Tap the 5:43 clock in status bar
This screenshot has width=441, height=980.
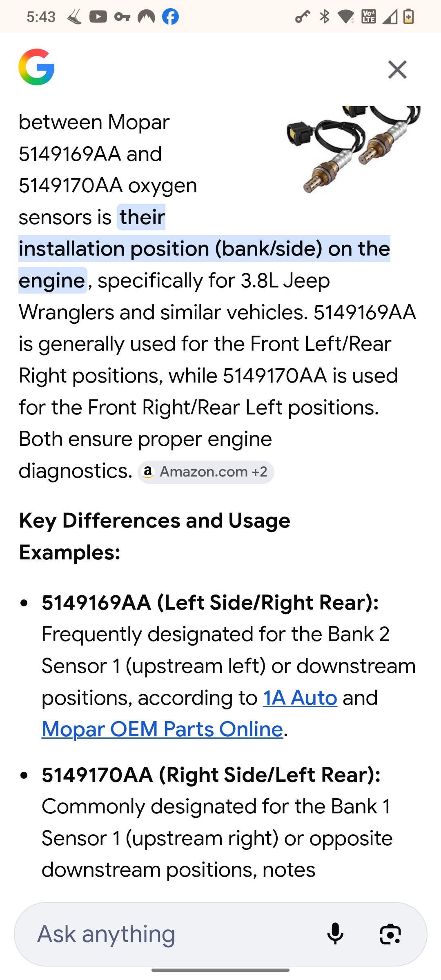41,17
